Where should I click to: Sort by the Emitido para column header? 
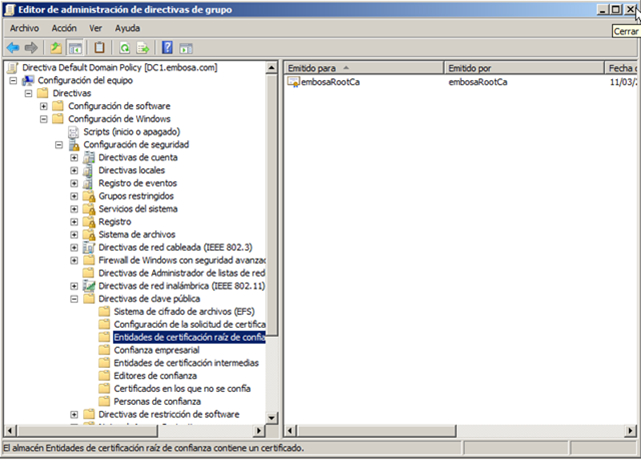pyautogui.click(x=362, y=67)
